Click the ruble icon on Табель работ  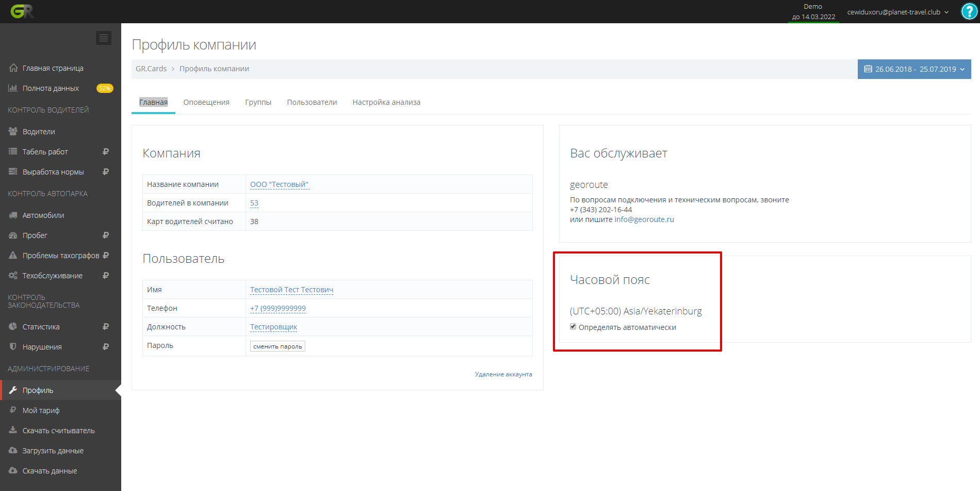coord(106,151)
